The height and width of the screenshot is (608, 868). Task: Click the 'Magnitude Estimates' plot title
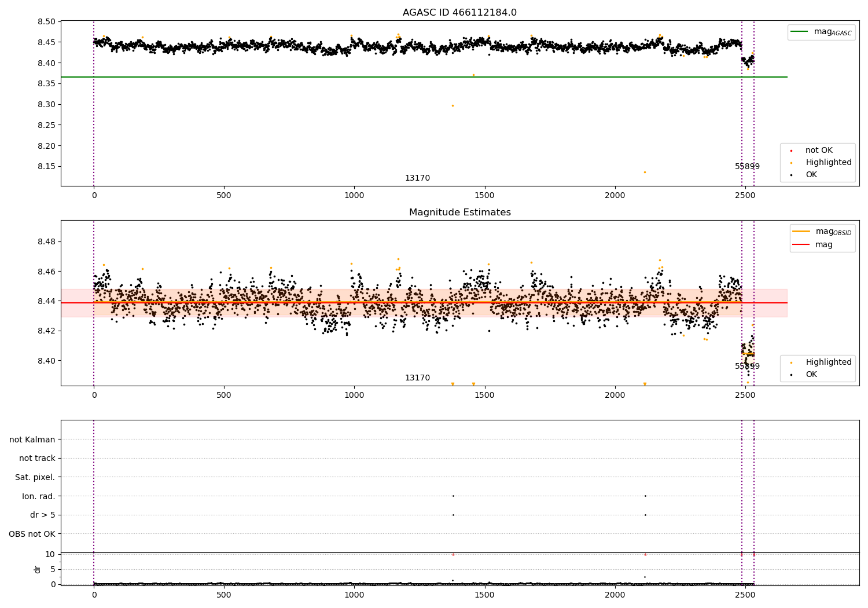(x=459, y=213)
